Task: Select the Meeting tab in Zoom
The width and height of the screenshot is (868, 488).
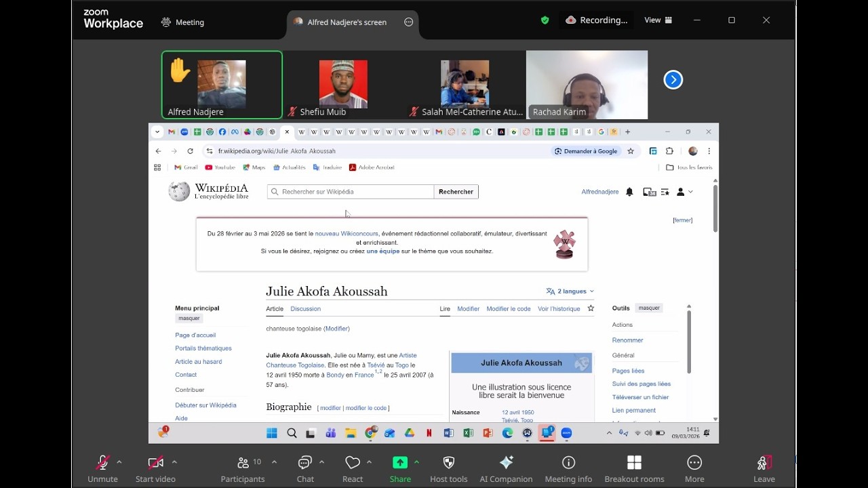Action: [182, 22]
